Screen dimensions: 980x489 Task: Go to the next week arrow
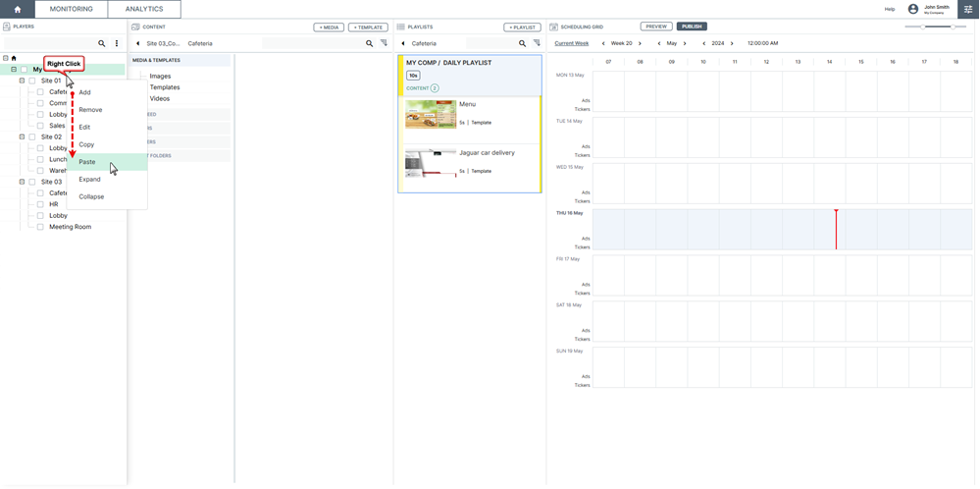(640, 44)
